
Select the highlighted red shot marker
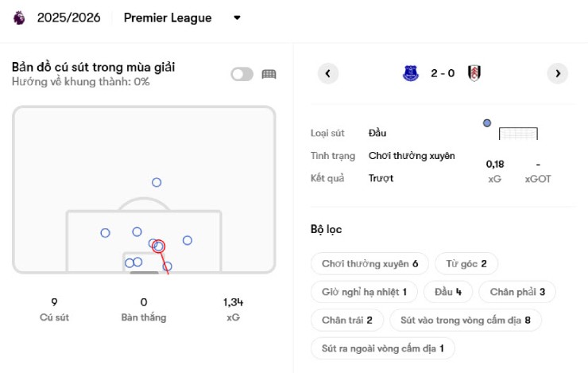(x=158, y=247)
